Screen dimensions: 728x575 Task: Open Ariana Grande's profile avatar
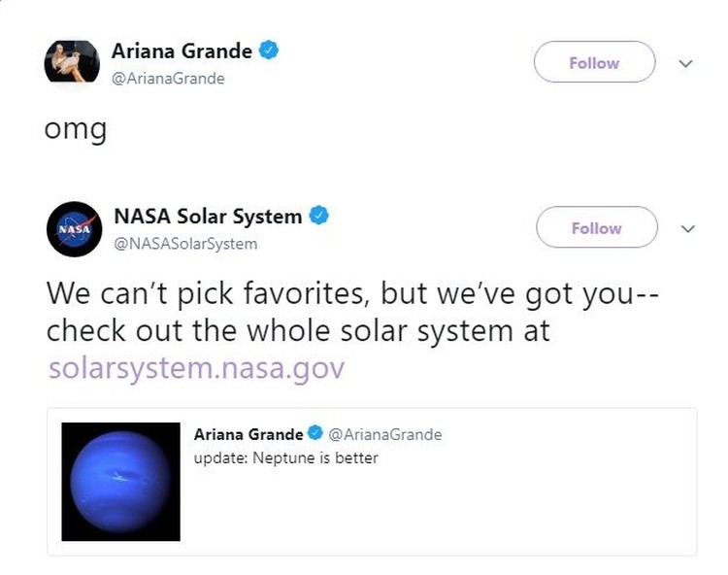pyautogui.click(x=72, y=62)
